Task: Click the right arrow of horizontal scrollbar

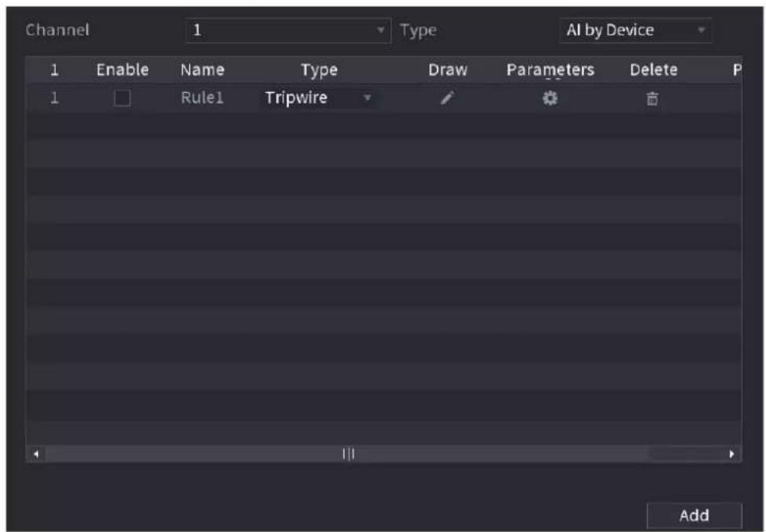Action: (731, 454)
